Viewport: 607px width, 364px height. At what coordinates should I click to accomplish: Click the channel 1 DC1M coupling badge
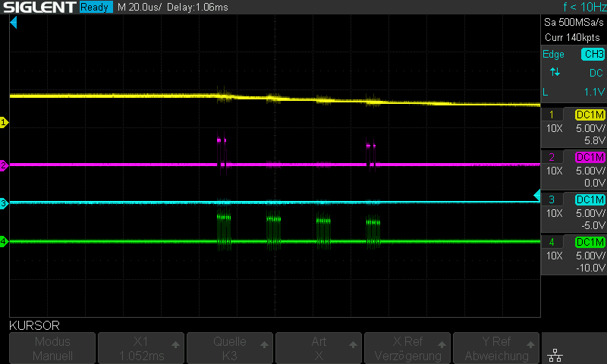click(x=590, y=115)
